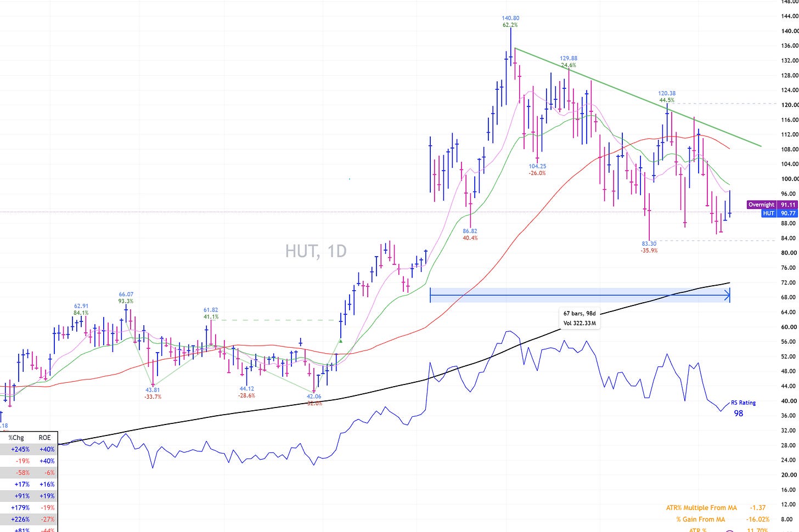Click the %Chg column header
Screen dimensions: 799x532
[x=16, y=438]
